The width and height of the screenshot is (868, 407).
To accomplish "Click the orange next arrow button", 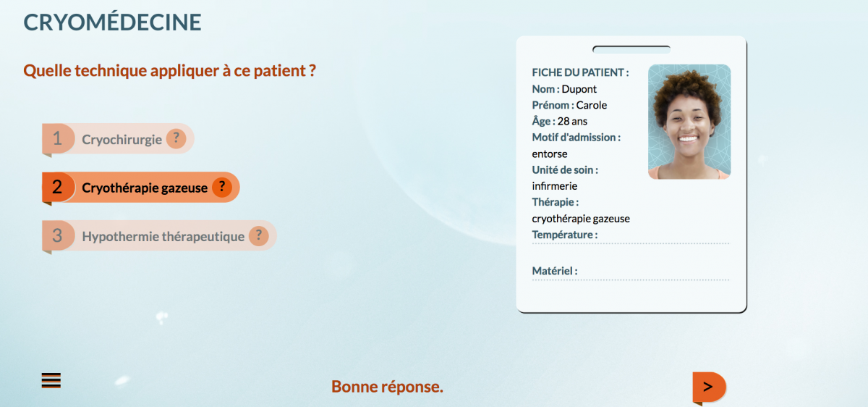I will [x=709, y=387].
